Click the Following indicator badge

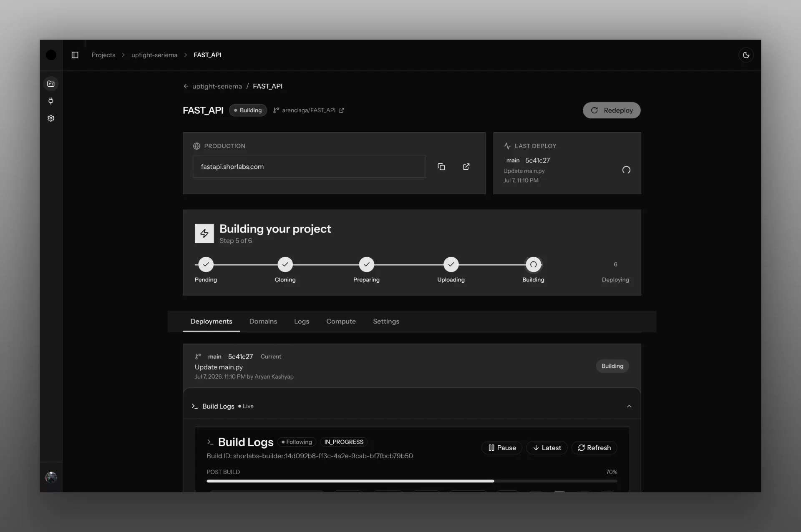pos(297,442)
